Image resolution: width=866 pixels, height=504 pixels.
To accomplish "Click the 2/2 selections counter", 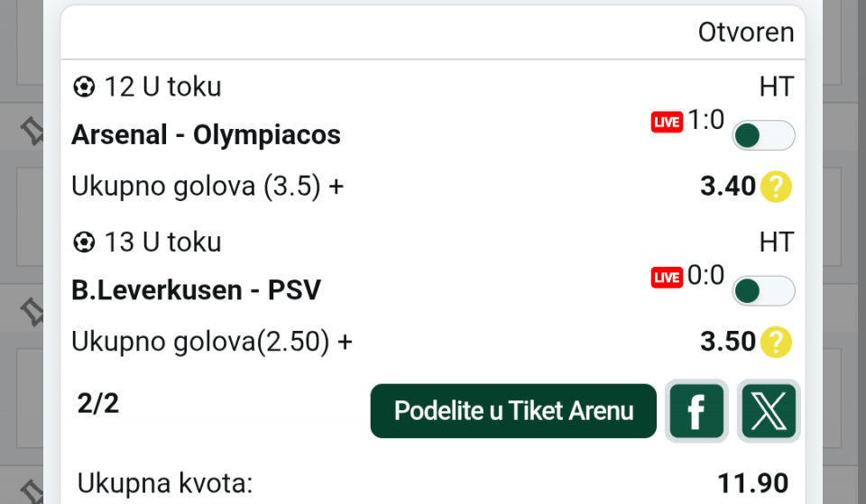I will [x=97, y=403].
